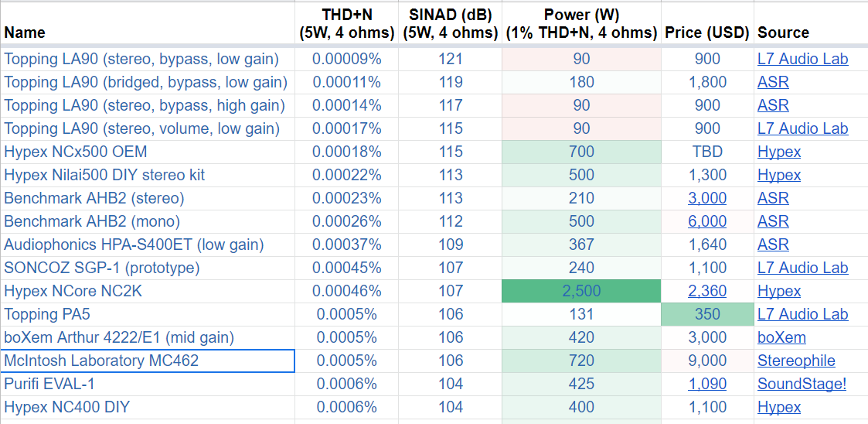Image resolution: width=868 pixels, height=424 pixels.
Task: Select cell Topping LA90 (bridged, bypass, low gain)
Action: point(148,82)
